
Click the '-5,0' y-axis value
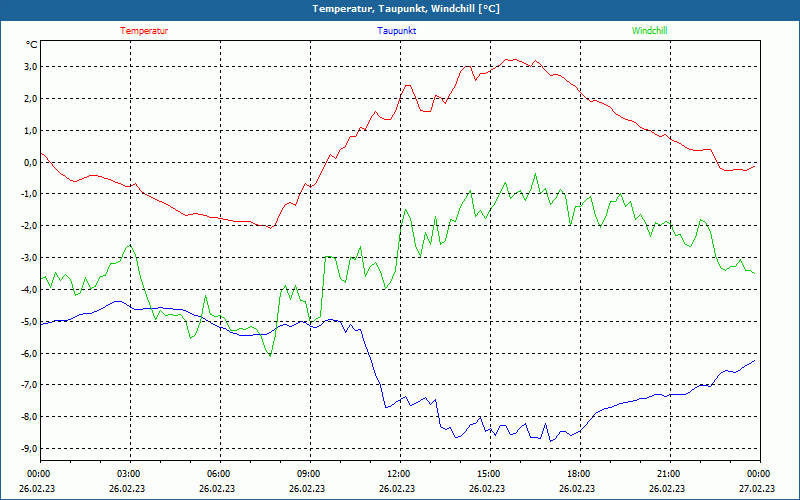tap(29, 321)
